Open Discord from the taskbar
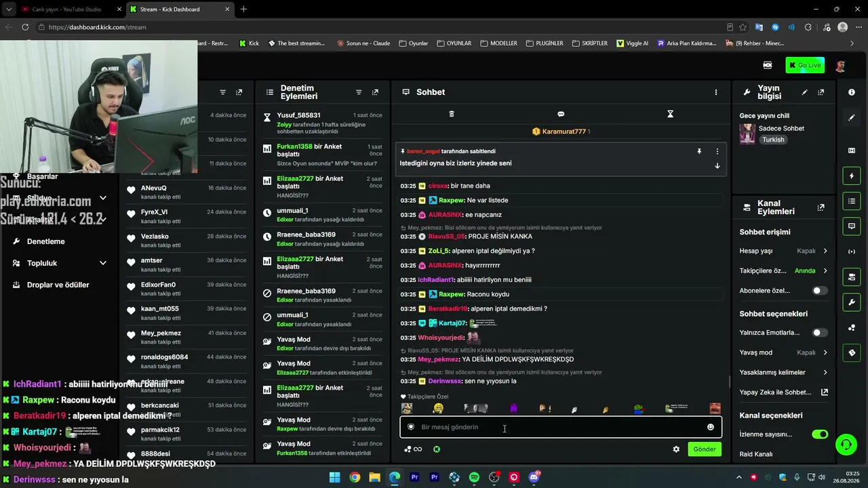This screenshot has height=488, width=868. tap(534, 478)
